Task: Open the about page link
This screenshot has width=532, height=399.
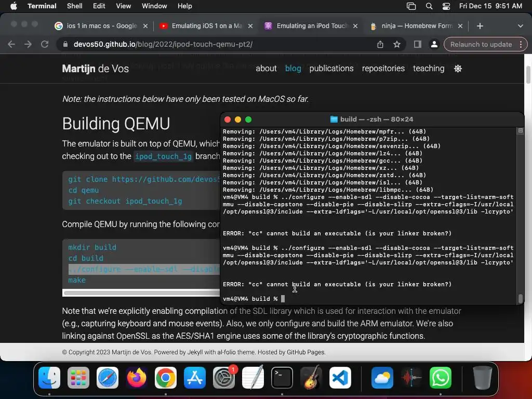Action: 266,69
